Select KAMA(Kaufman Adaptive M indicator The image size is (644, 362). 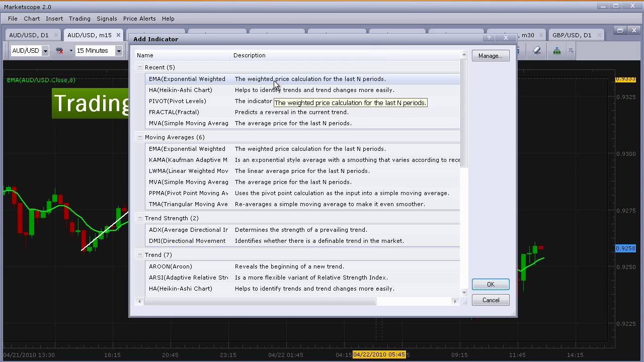[x=303, y=160]
